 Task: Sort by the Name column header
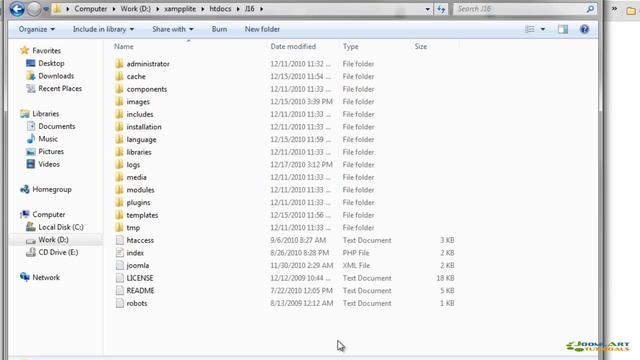(x=124, y=47)
